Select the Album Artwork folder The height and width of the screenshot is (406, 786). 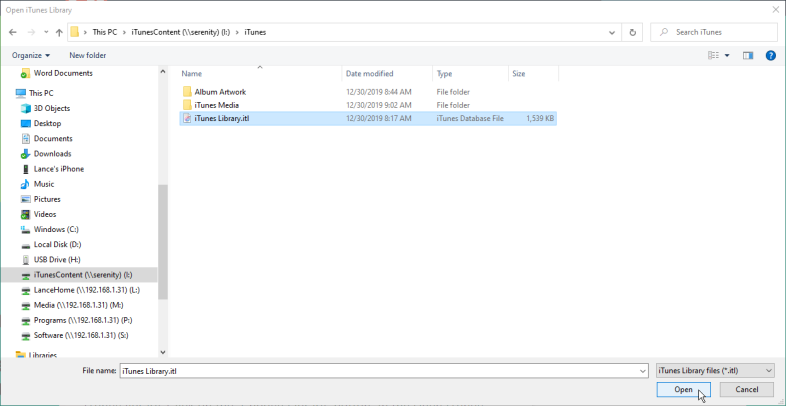click(x=220, y=92)
